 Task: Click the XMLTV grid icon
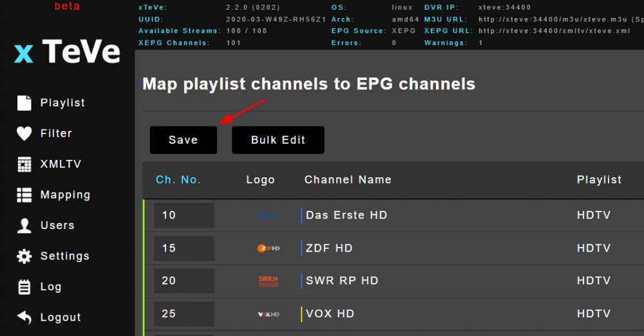click(24, 164)
